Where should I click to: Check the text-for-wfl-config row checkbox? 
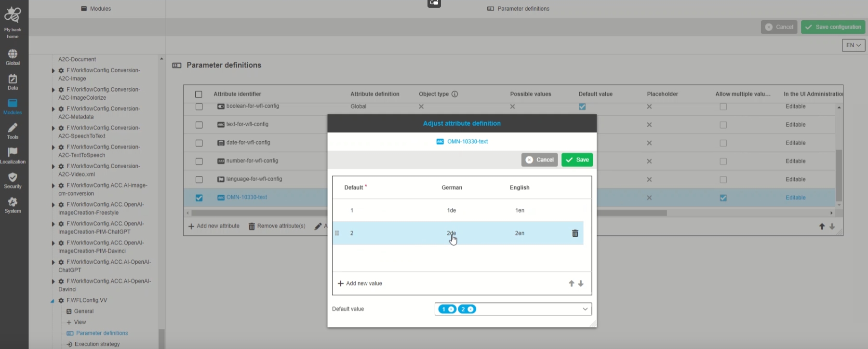[x=199, y=125]
